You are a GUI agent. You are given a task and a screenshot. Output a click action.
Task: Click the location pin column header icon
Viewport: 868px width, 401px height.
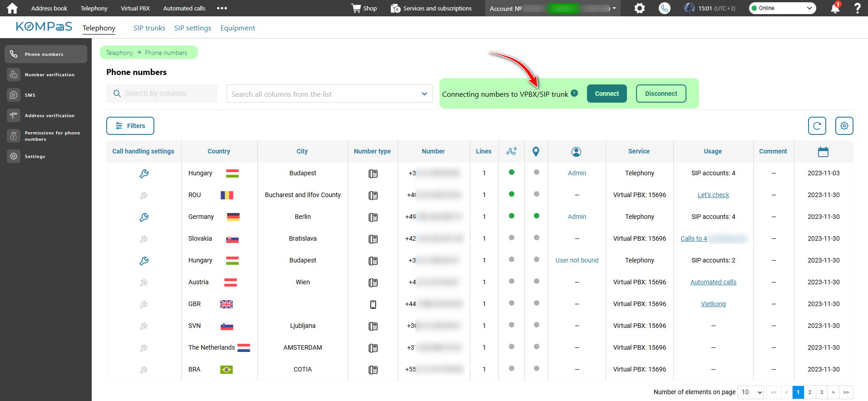click(x=536, y=152)
